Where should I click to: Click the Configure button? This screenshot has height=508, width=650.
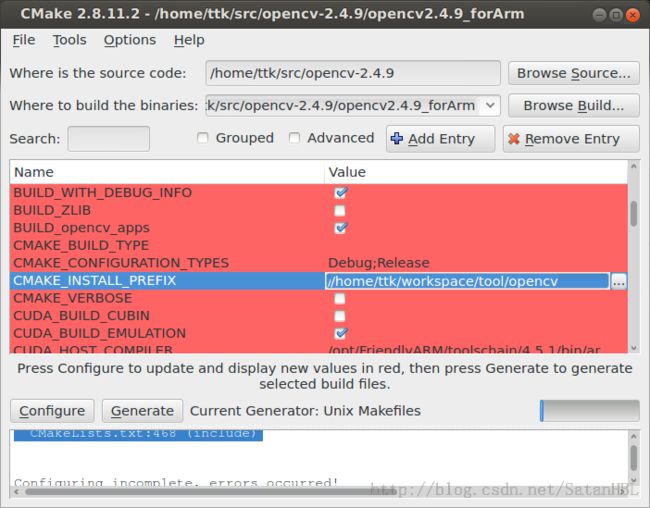click(x=52, y=411)
